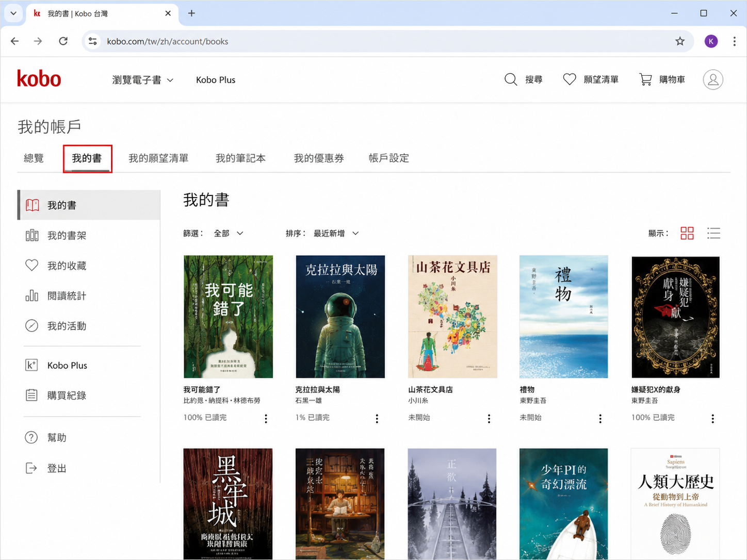
Task: Open the 總覽 account tab
Action: 34,158
